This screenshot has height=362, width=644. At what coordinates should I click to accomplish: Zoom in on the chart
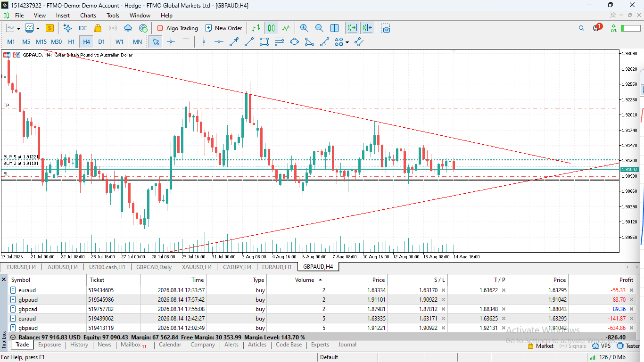(304, 28)
